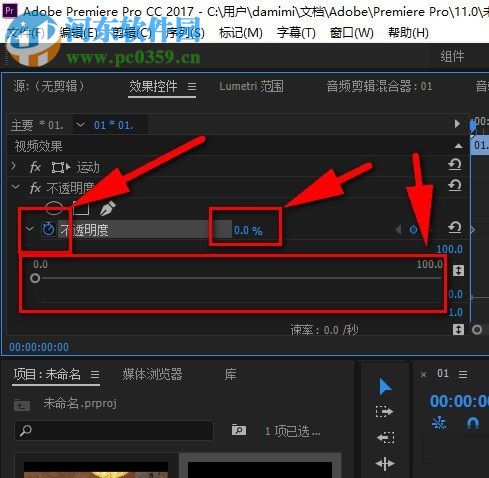The image size is (489, 478).
Task: Open the 音频剪辑混合器: 01 tab
Action: pos(379,86)
